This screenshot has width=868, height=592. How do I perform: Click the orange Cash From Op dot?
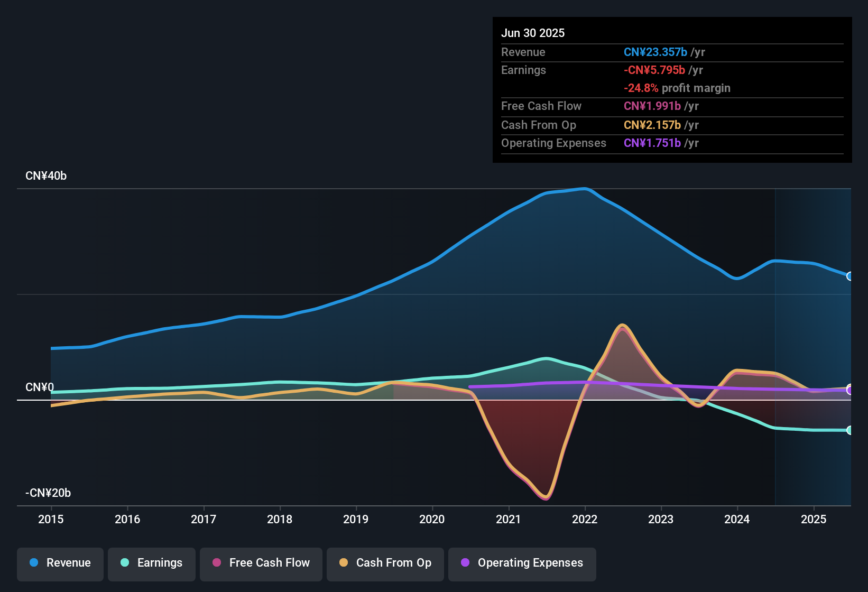344,563
